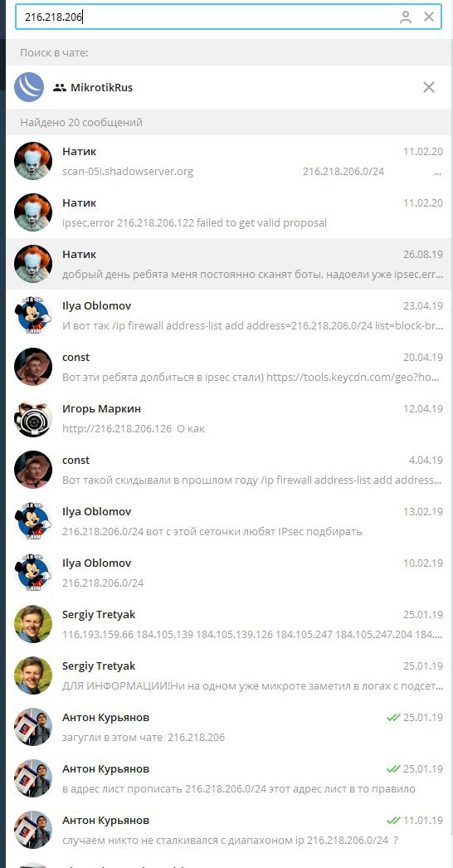Open const's message with tools.keycdn.com link

click(229, 367)
